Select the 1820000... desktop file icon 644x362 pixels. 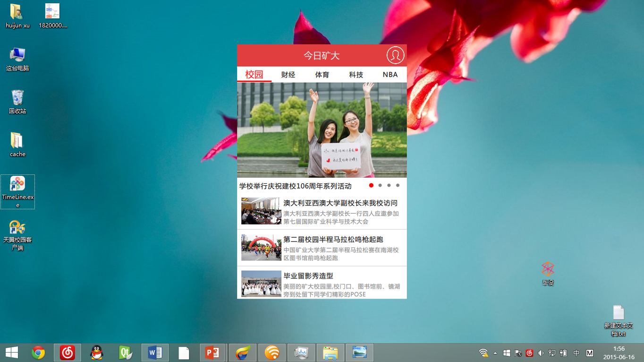(53, 16)
